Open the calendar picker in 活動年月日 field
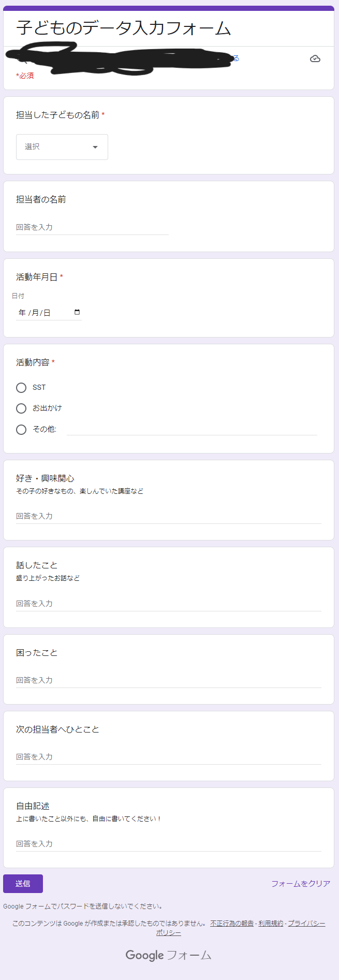The height and width of the screenshot is (980, 339). [77, 312]
